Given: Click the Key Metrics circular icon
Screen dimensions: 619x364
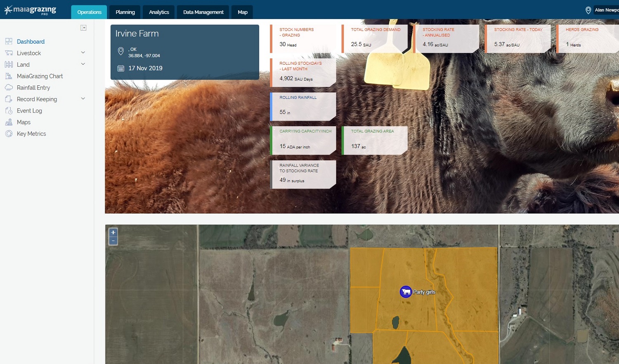Looking at the screenshot, I should [9, 134].
